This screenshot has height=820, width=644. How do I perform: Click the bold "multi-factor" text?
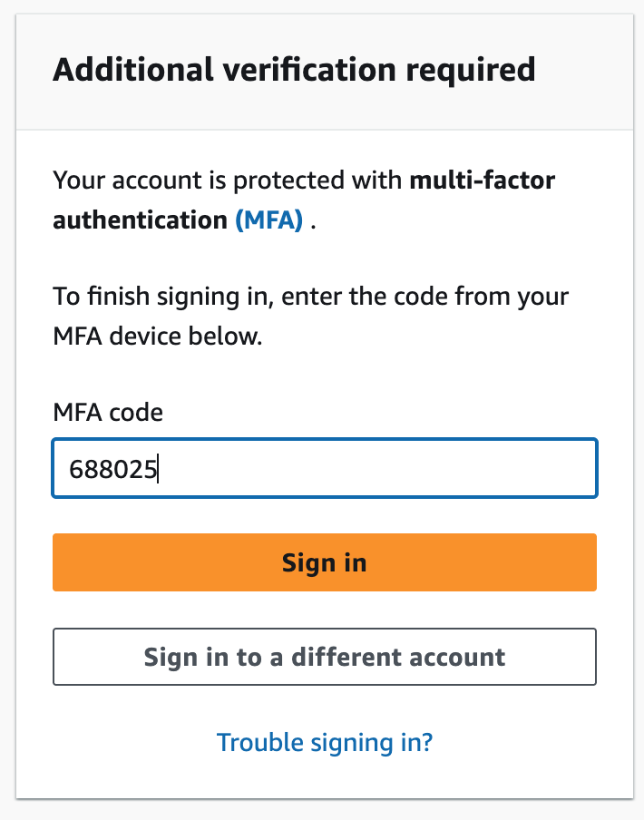[482, 180]
